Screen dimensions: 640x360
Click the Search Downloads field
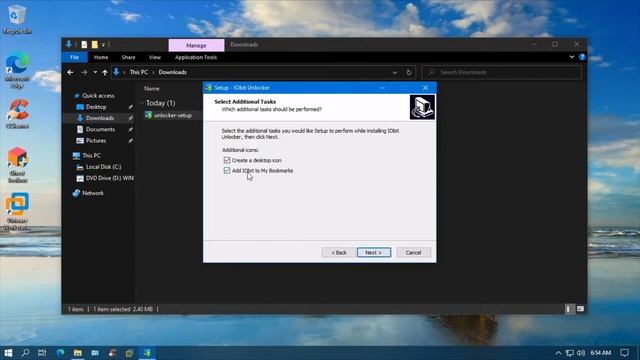click(502, 72)
